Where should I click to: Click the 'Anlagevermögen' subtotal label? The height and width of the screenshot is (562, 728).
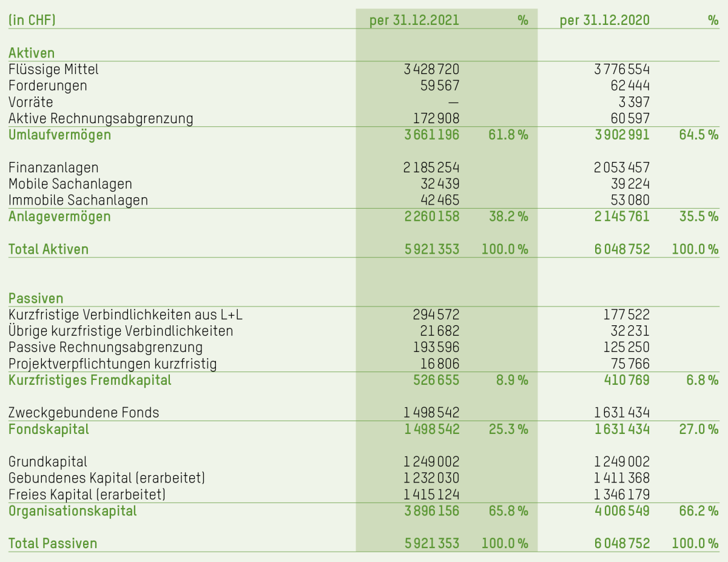[59, 217]
